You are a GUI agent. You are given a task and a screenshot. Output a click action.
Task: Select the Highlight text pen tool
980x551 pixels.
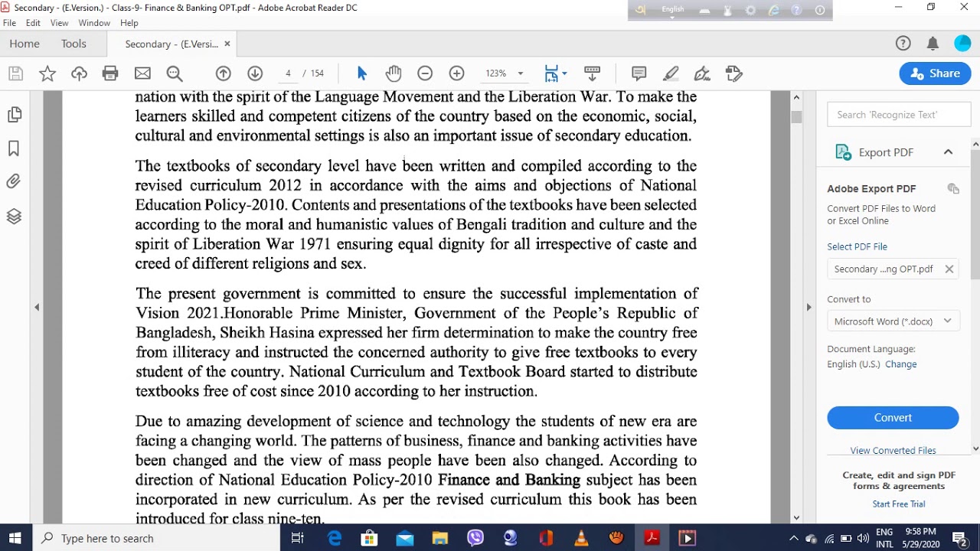[x=671, y=73]
